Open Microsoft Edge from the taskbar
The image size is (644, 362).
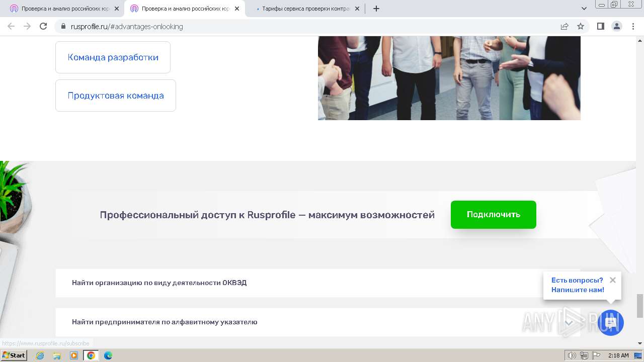coord(108,355)
